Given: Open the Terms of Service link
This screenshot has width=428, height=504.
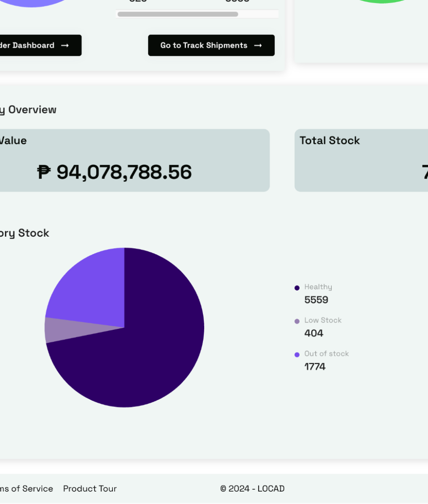Looking at the screenshot, I should [26, 488].
